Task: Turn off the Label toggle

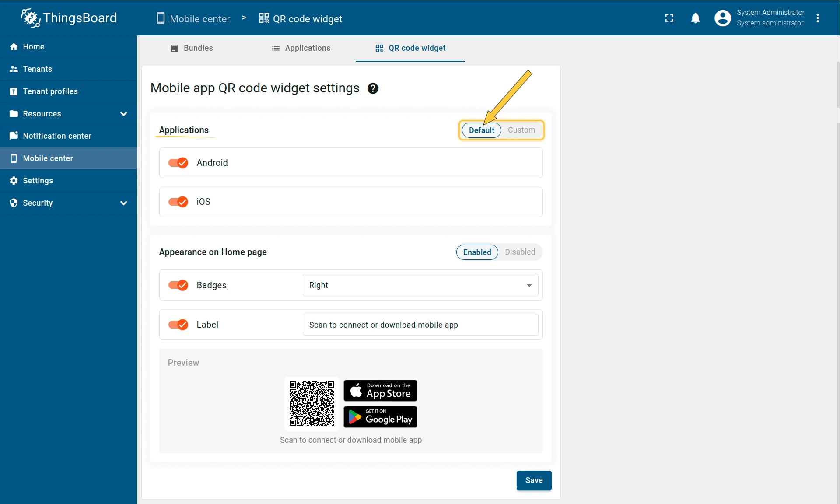Action: pos(178,325)
